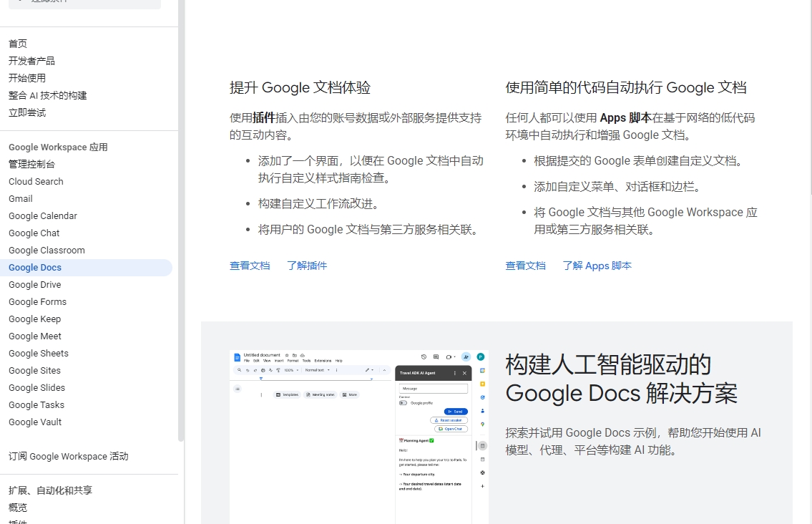Select Google Sheets in the left sidebar

[x=38, y=353]
